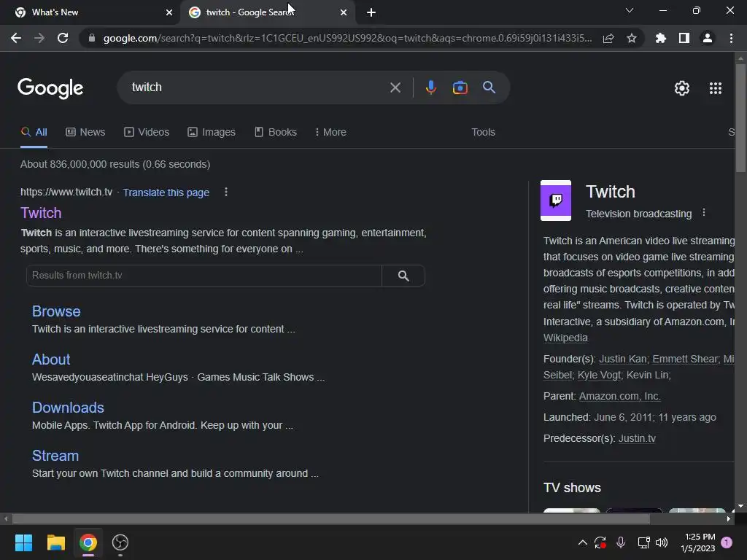Open the notification count badge
Screen dimensions: 747x560
(x=727, y=542)
